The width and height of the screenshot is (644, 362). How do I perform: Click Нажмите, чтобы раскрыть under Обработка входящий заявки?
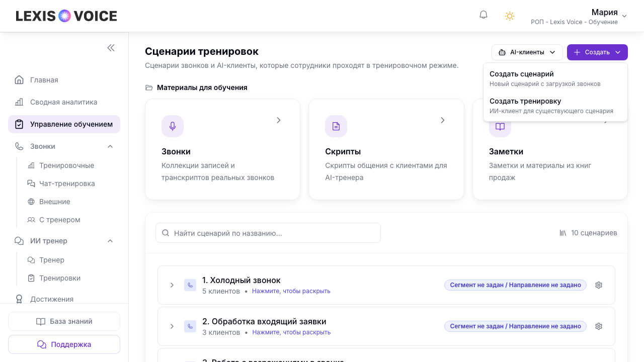[291, 332]
